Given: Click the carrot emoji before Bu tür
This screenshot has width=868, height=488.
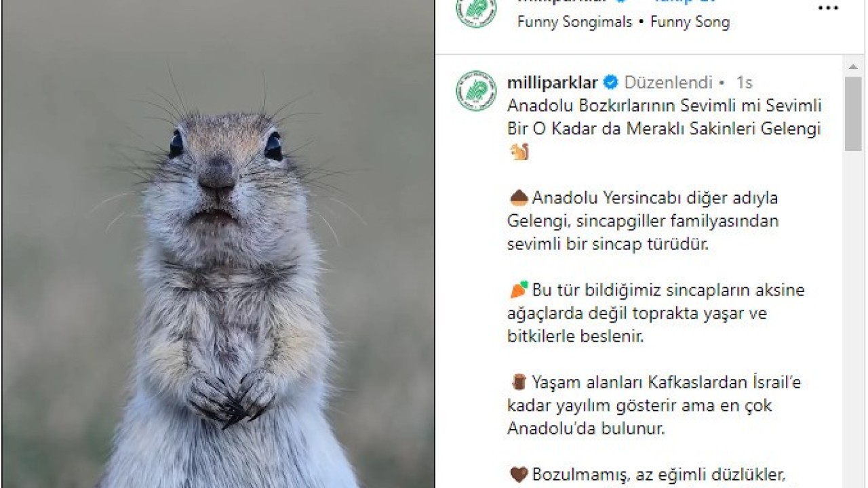Looking at the screenshot, I should 519,289.
